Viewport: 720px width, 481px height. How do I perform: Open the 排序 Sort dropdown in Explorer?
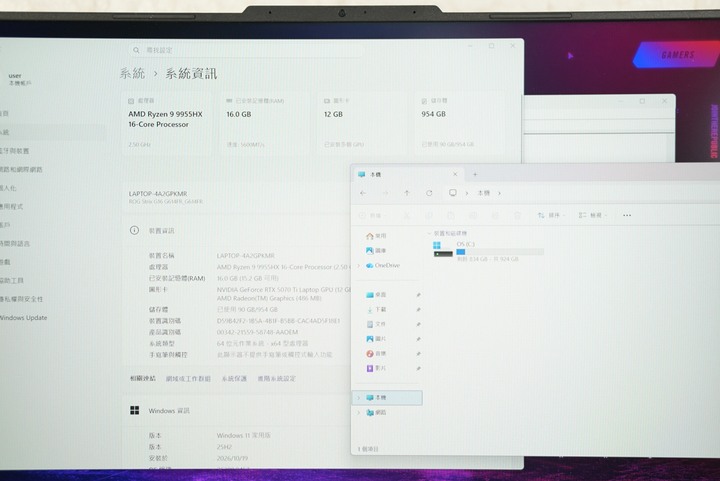pos(551,215)
